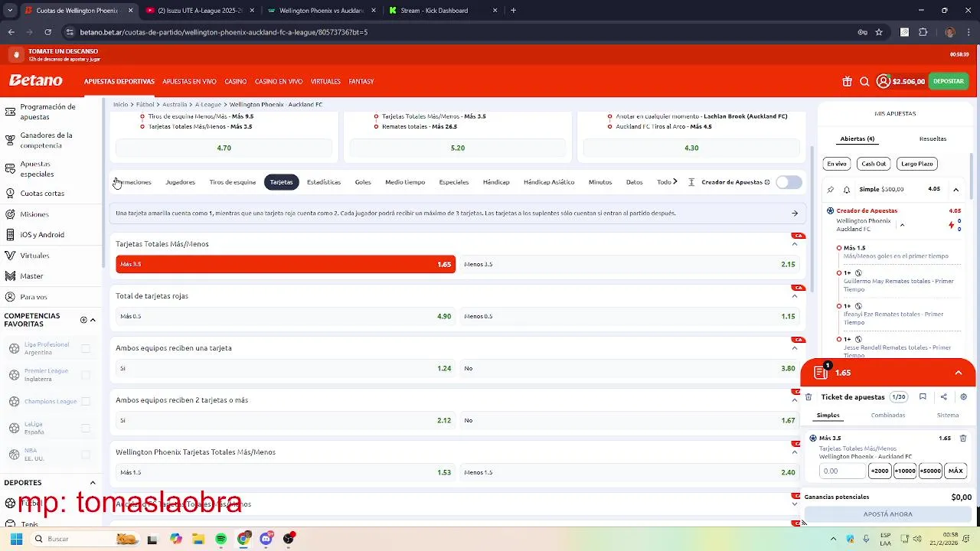
Task: Tick LaLiga España checkbox
Action: [86, 428]
